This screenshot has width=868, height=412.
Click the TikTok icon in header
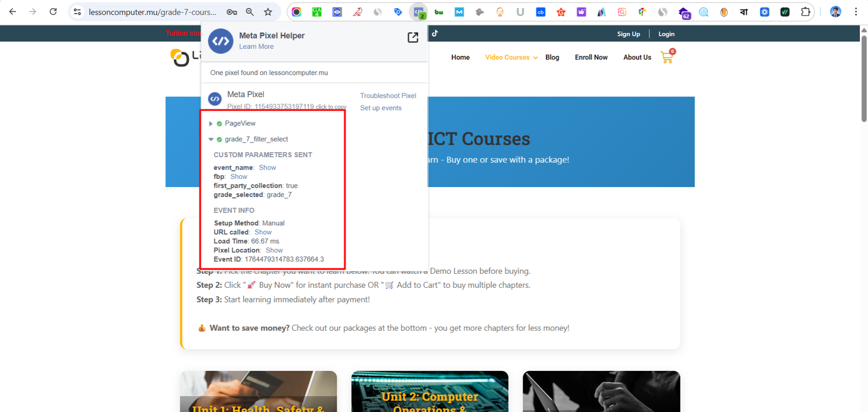click(x=435, y=34)
